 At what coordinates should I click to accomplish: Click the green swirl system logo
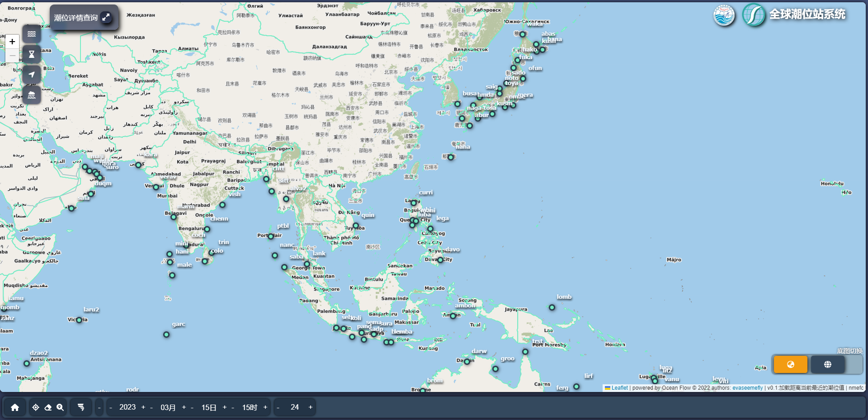[x=754, y=15]
